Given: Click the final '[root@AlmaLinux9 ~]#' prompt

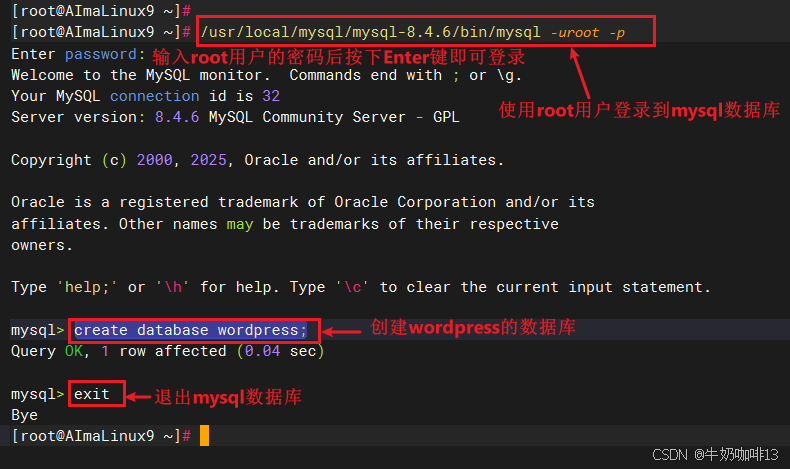Looking at the screenshot, I should [101, 436].
